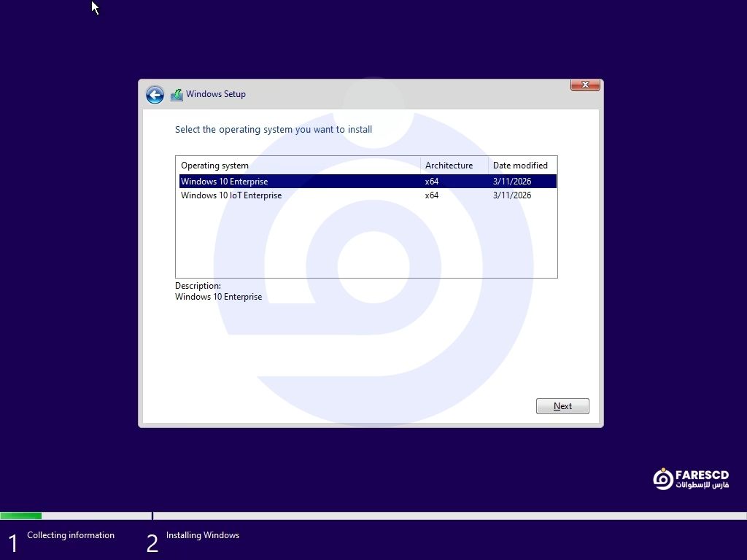Click the blue back arrow button

[x=155, y=95]
